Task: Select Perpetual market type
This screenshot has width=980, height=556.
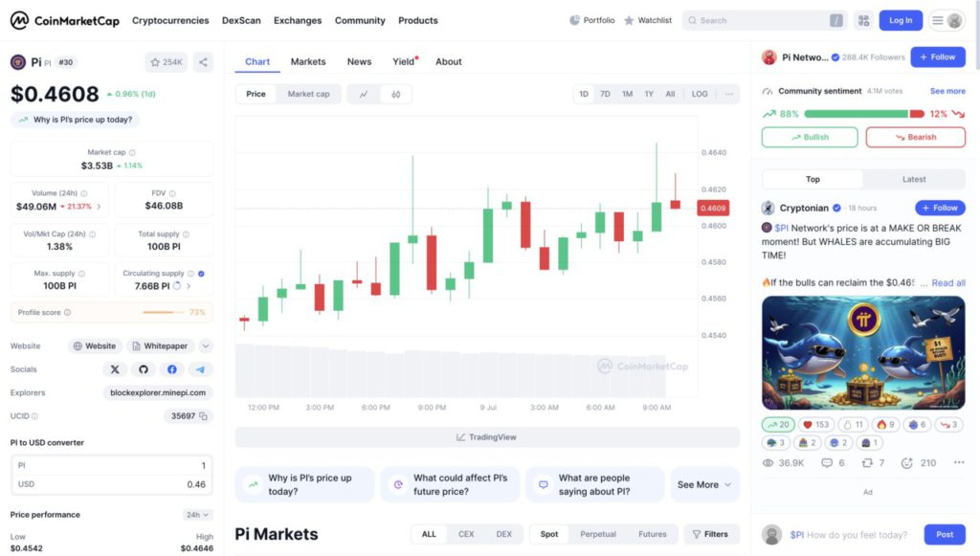Action: (x=598, y=534)
